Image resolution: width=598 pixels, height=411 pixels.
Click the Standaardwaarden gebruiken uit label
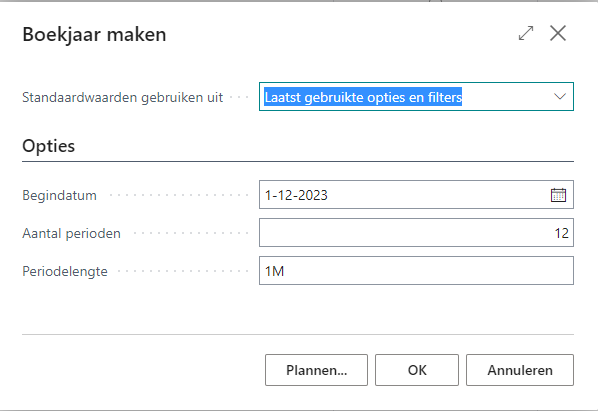click(122, 97)
